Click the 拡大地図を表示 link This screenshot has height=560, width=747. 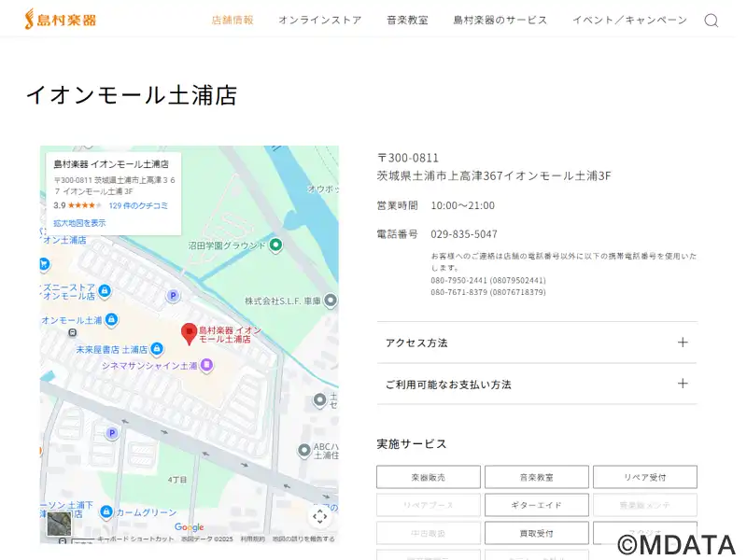79,223
